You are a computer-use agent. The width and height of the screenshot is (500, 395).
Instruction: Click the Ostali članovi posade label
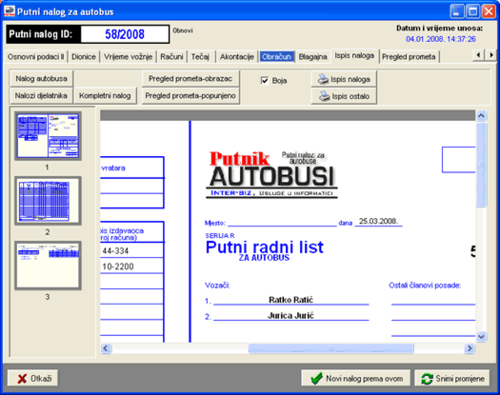[425, 285]
